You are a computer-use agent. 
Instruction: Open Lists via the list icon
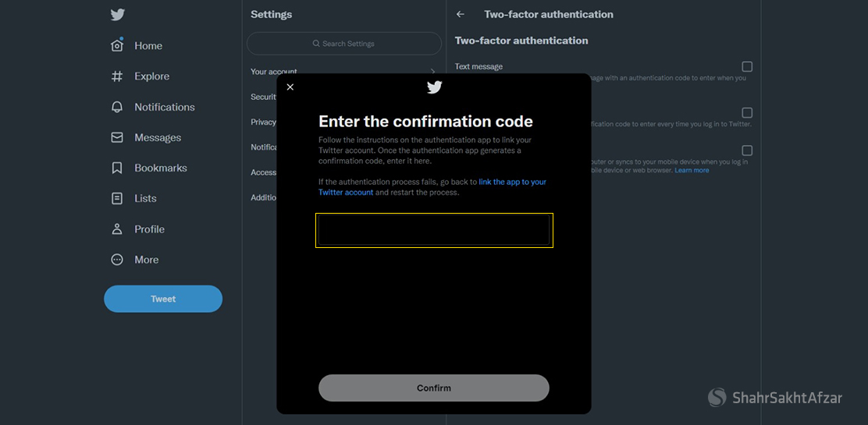[x=117, y=198]
